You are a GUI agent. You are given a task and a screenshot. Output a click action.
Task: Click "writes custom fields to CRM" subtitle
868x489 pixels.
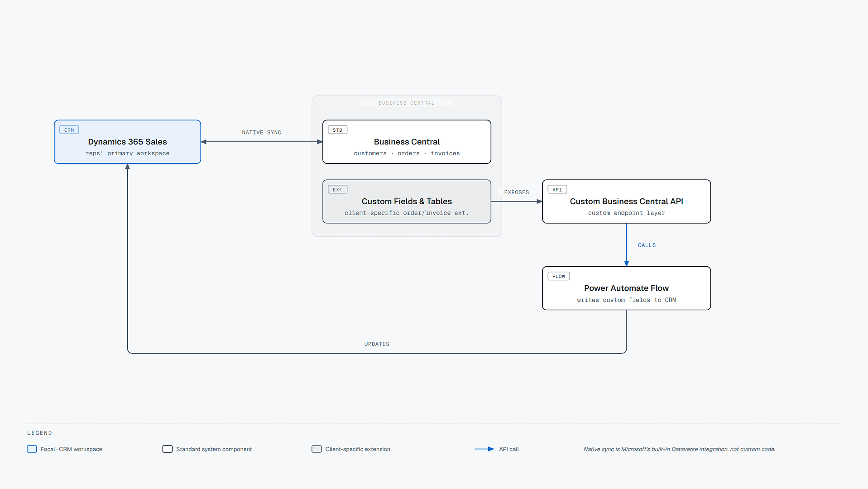(x=626, y=300)
